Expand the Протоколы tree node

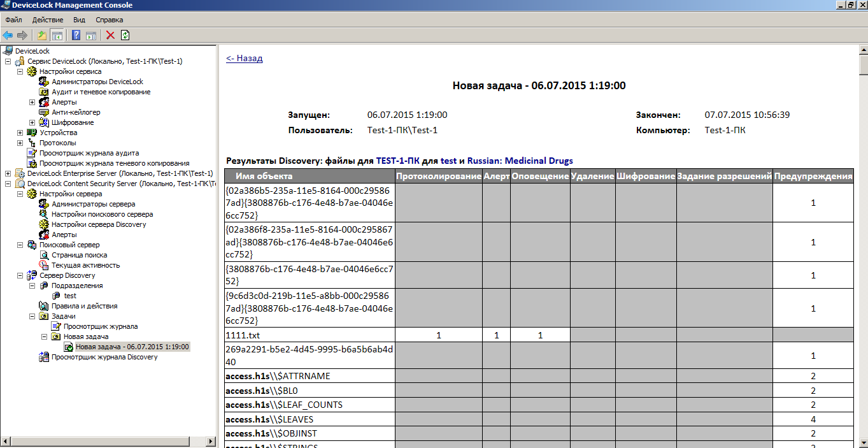tap(20, 143)
